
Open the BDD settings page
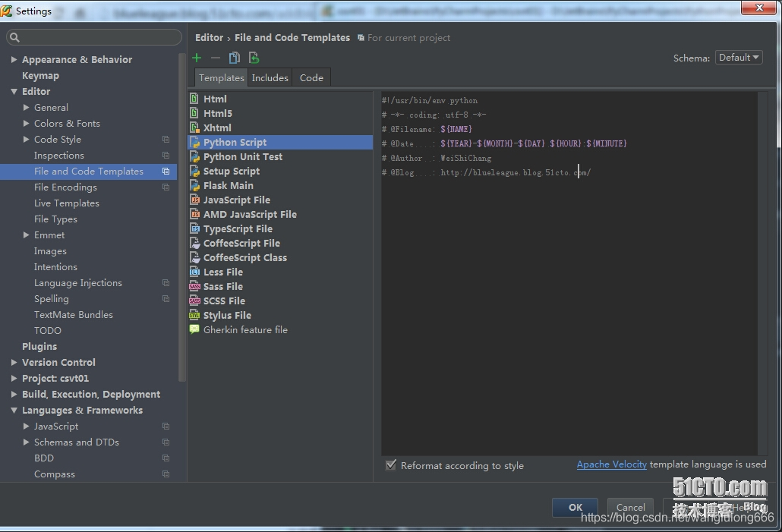coord(44,458)
